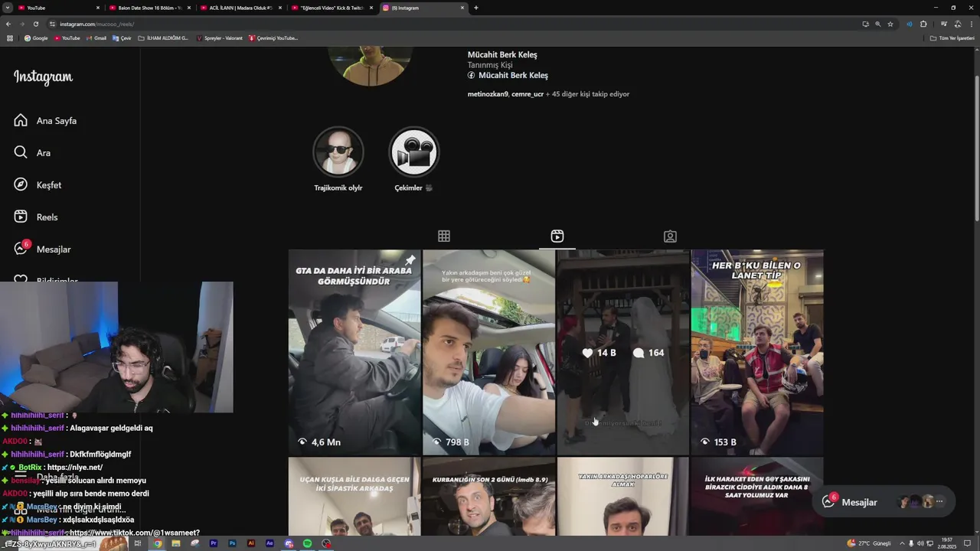Open Ana Sayfa in the Instagram sidebar

46,120
